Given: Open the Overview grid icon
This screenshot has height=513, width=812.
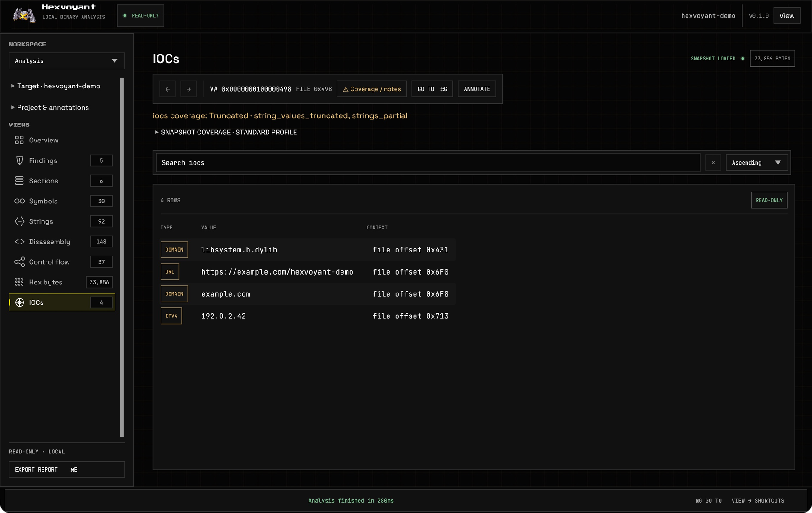Looking at the screenshot, I should tap(19, 140).
